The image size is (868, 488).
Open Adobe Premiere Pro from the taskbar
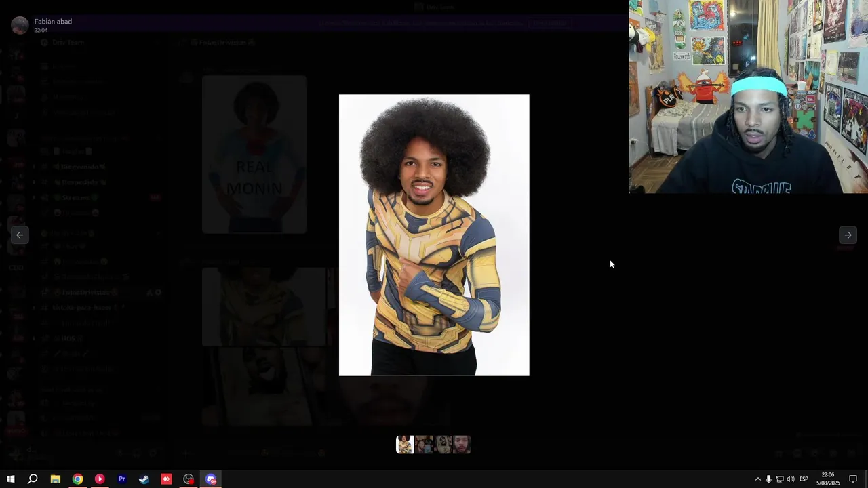pos(122,479)
